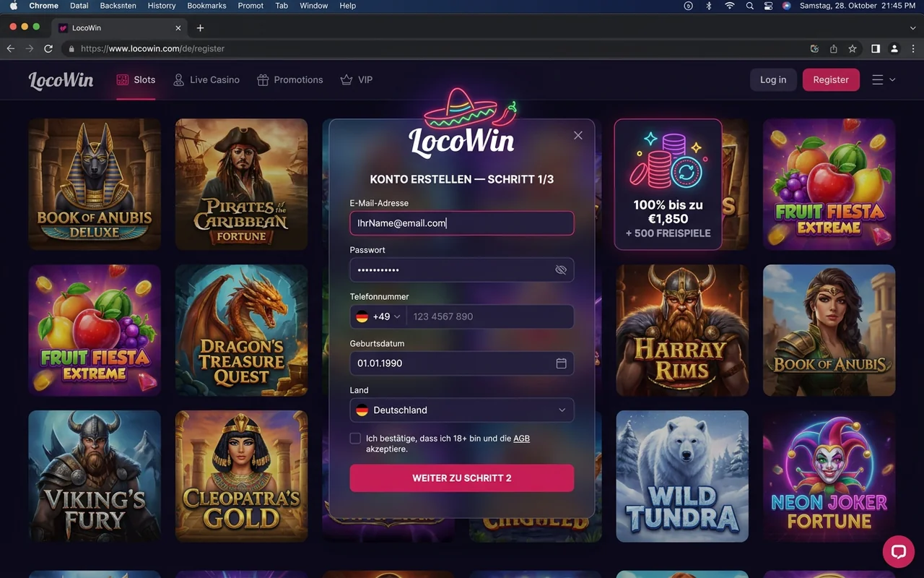Image resolution: width=924 pixels, height=578 pixels.
Task: Click the Log in button
Action: point(773,79)
